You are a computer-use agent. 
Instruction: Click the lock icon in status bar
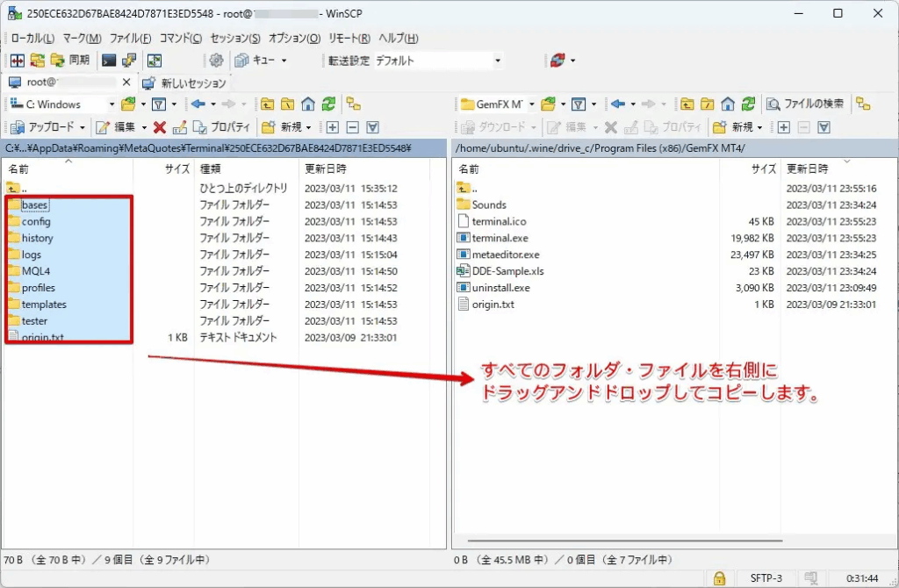(719, 577)
